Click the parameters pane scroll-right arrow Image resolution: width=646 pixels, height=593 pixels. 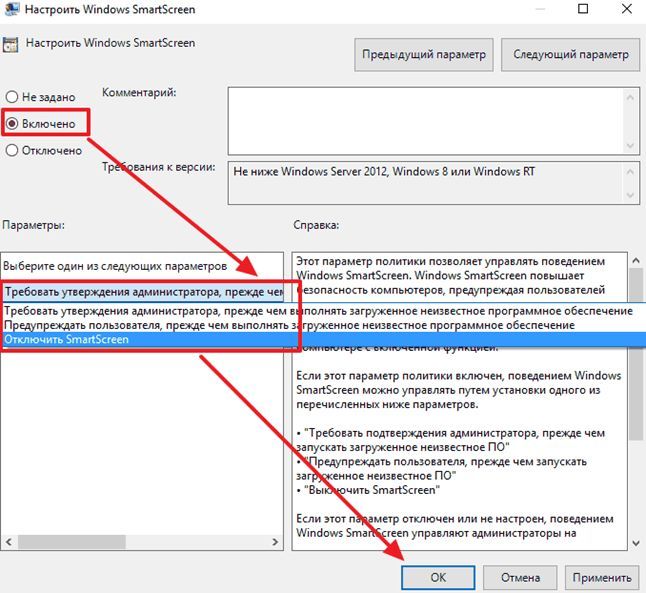[x=275, y=541]
